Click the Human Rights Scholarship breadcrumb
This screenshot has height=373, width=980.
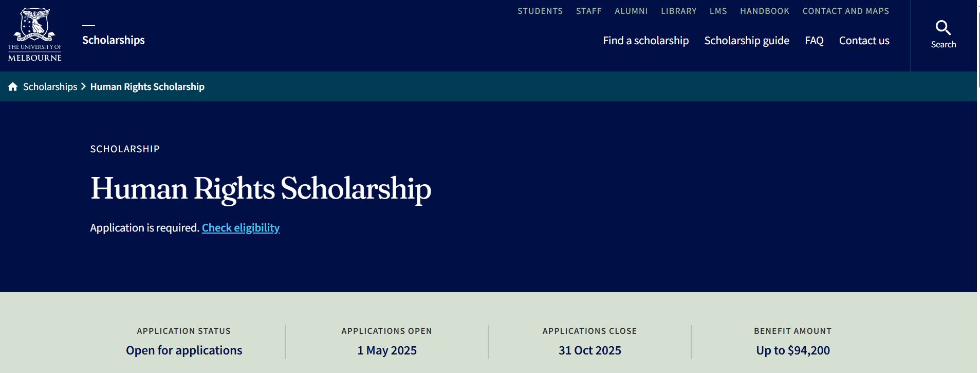tap(147, 86)
